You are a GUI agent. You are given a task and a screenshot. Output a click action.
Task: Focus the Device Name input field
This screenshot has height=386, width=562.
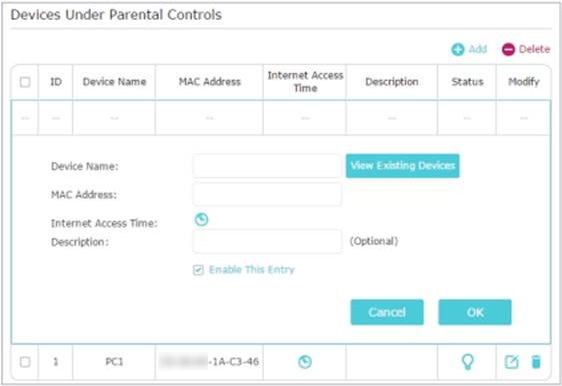(x=267, y=166)
